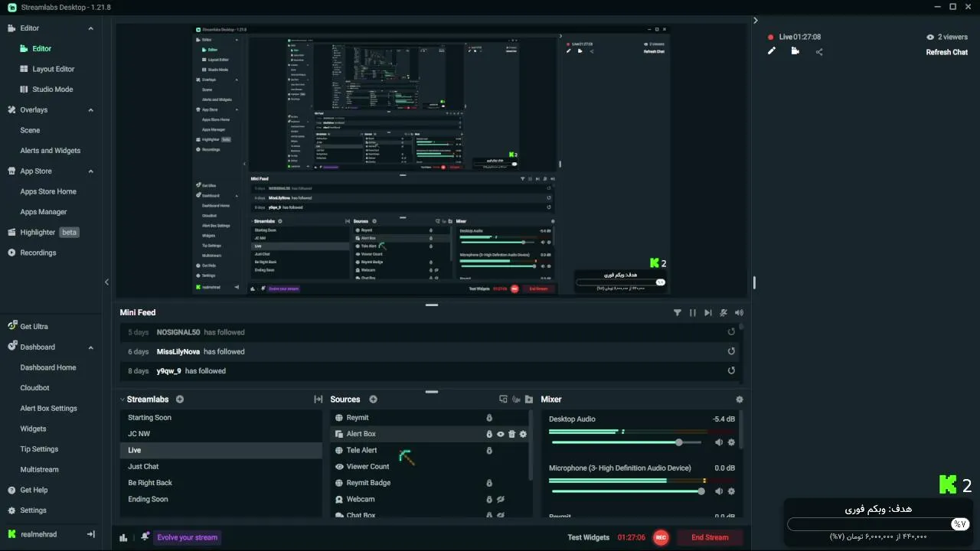This screenshot has width=980, height=551.
Task: Skip the current alert in Mini Feed
Action: coord(708,312)
